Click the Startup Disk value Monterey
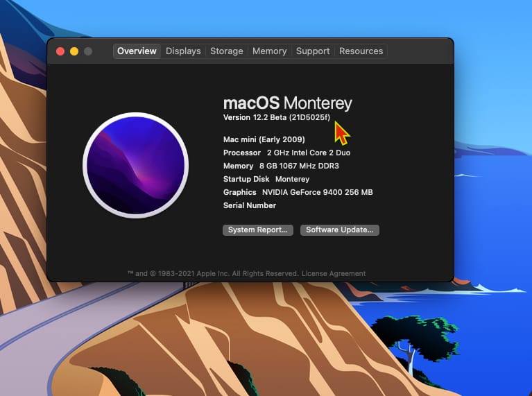532x396 pixels. [x=292, y=179]
